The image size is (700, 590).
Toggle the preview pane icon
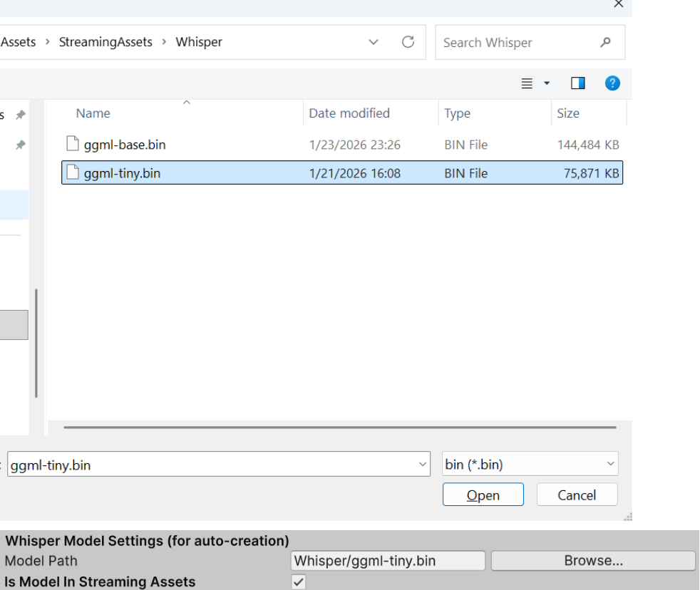(577, 83)
